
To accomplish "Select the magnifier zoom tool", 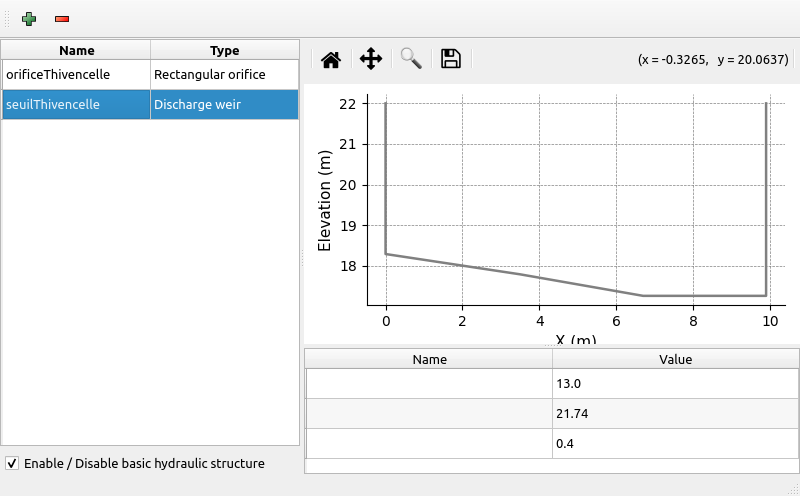I will coord(411,59).
